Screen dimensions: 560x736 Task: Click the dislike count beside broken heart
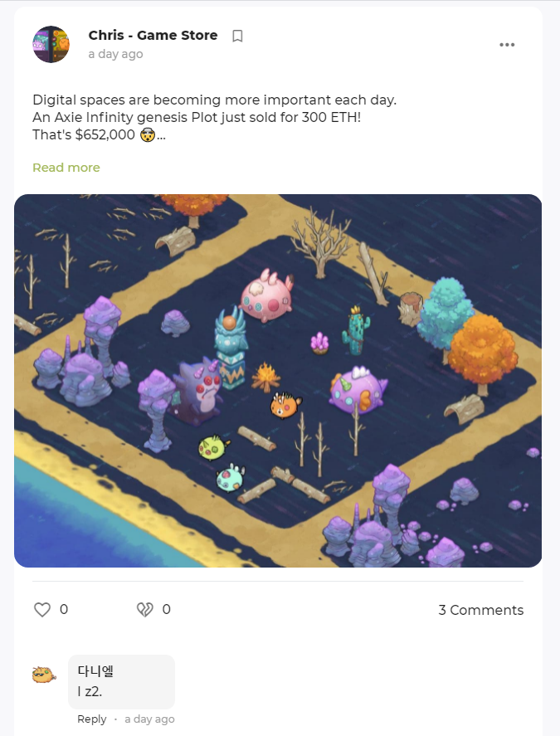[x=166, y=609]
